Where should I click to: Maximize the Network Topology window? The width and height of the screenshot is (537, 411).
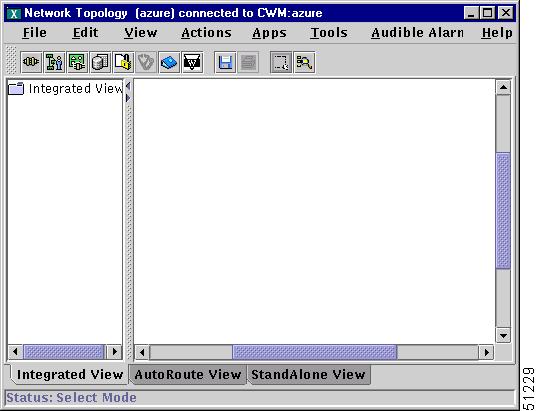tap(487, 13)
